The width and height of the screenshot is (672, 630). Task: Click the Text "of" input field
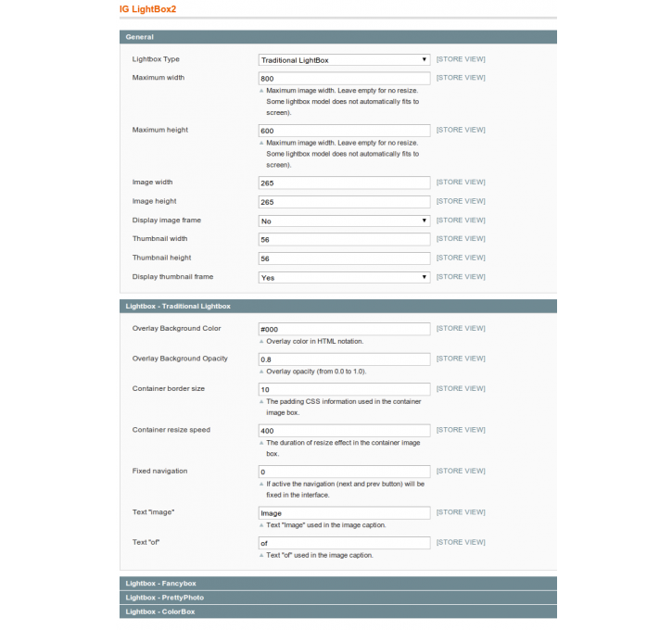[x=344, y=543]
